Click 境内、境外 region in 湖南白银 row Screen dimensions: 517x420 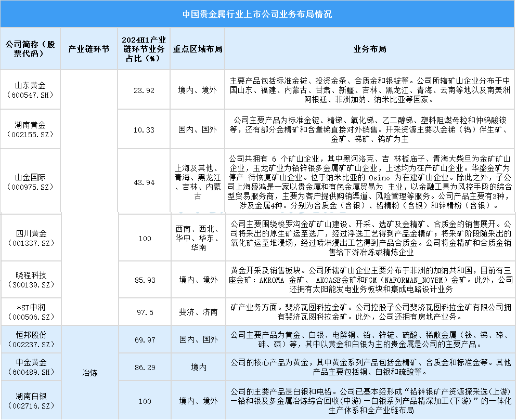pos(199,401)
